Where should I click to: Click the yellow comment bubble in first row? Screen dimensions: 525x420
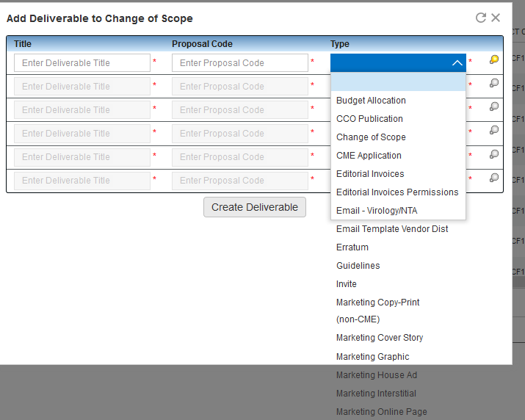click(x=494, y=60)
